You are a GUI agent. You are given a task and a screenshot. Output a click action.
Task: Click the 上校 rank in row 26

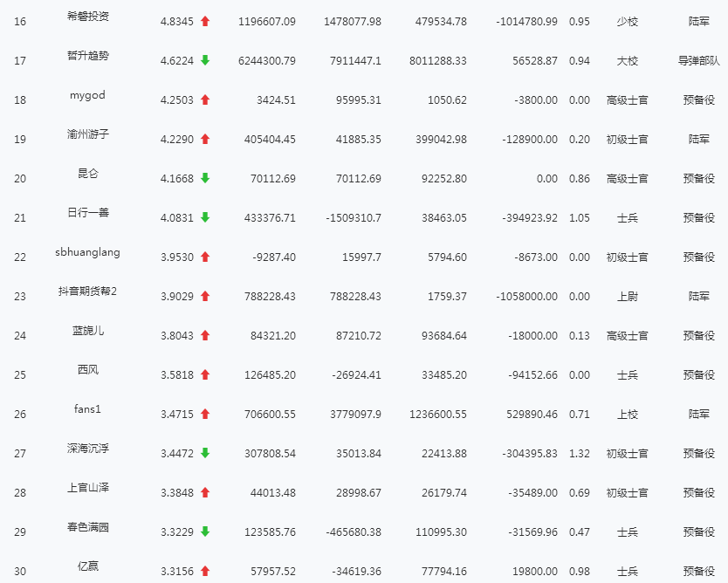tap(628, 414)
